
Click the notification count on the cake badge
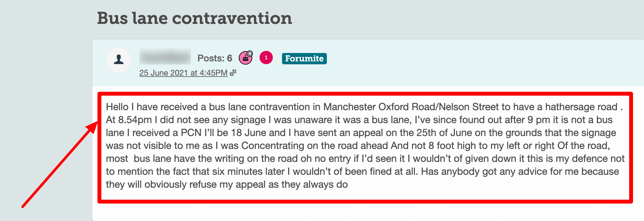(x=250, y=53)
